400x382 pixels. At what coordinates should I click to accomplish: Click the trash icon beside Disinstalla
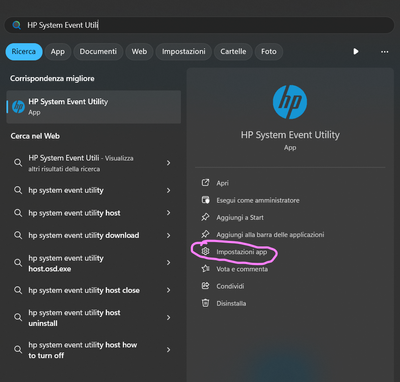(x=205, y=303)
